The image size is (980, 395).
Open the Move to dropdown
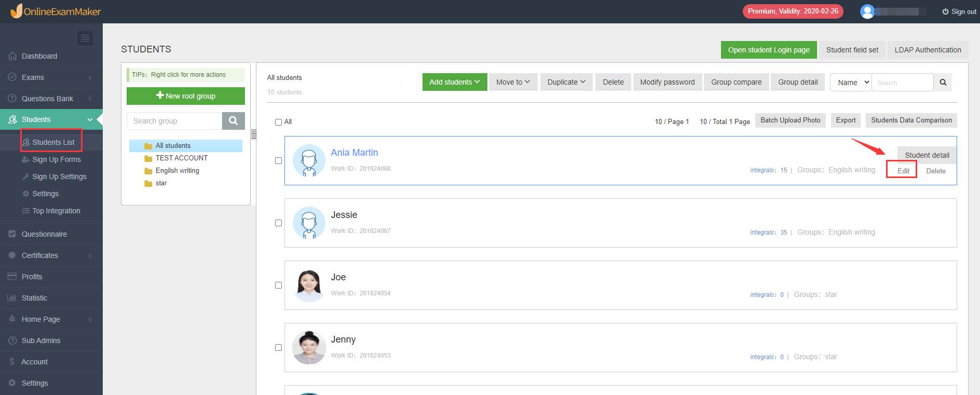(513, 82)
